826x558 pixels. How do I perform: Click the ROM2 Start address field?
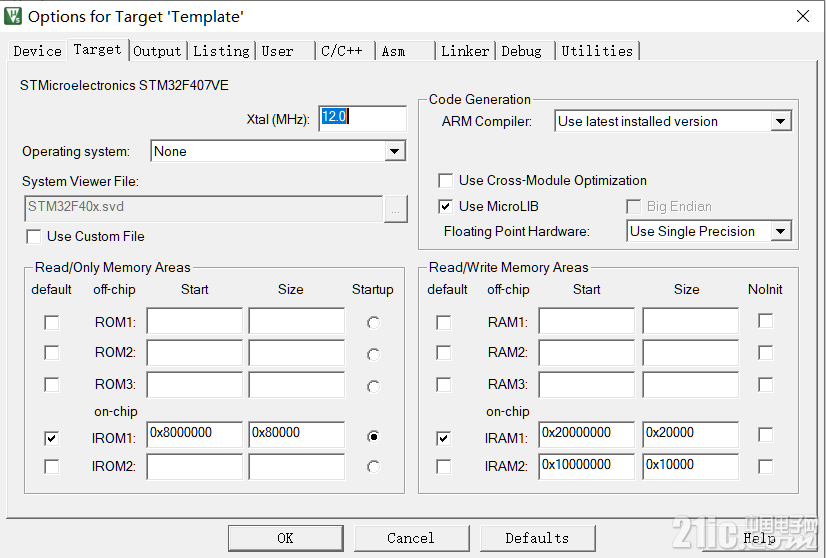(194, 353)
